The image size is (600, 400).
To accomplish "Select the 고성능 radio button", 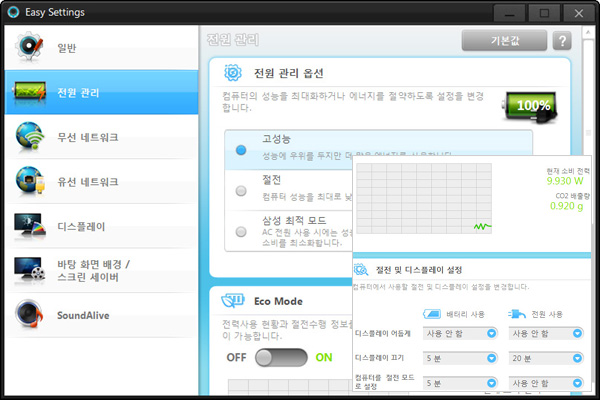I will [241, 150].
